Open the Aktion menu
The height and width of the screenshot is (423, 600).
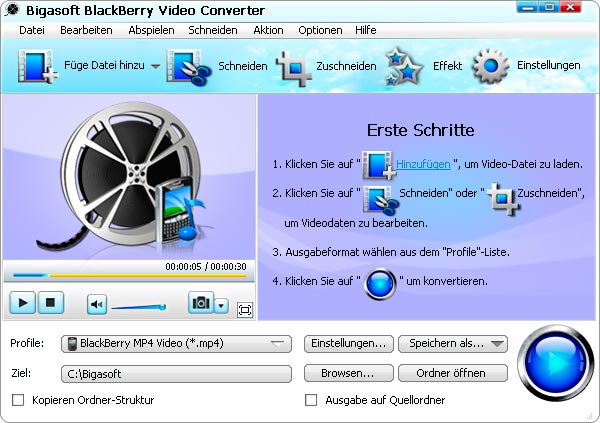(x=268, y=30)
